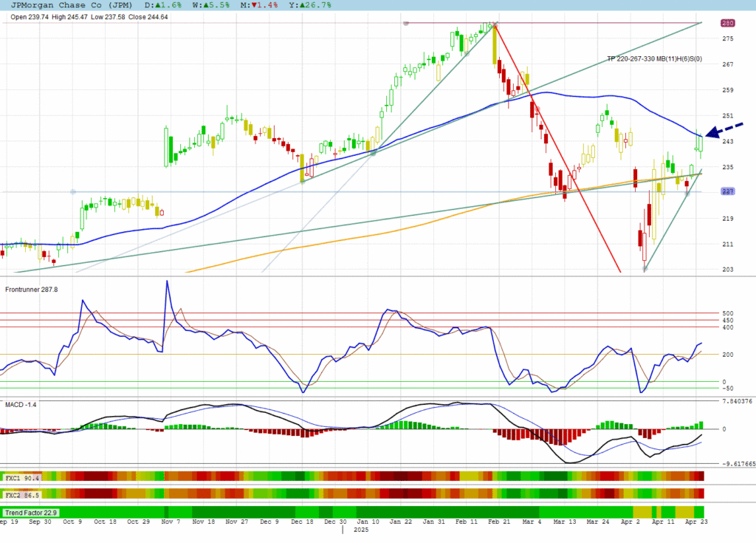The image size is (756, 543).
Task: Click the anchor handle of the 280 resistance line
Action: 406,23
